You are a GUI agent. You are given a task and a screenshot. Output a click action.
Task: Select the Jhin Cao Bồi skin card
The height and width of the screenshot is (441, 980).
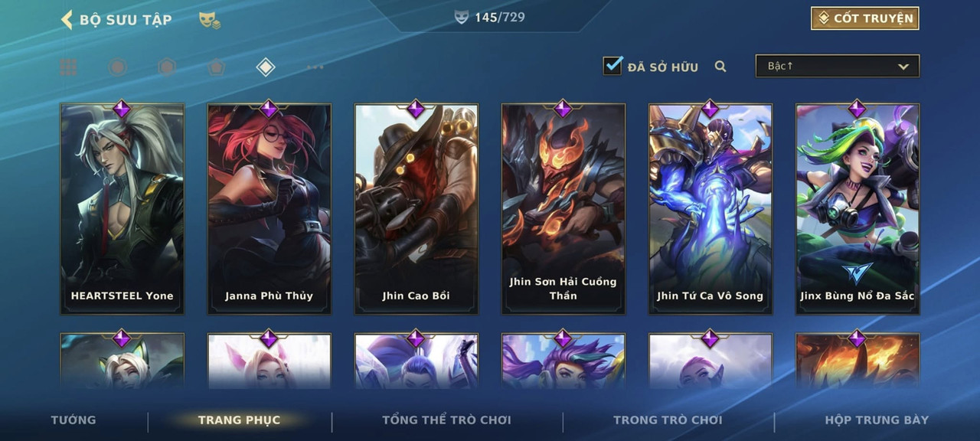pyautogui.click(x=416, y=208)
